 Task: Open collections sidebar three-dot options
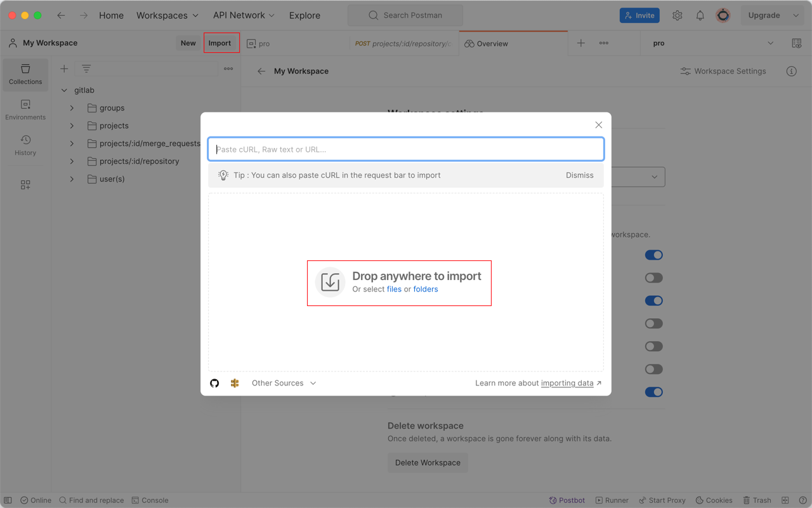[228, 69]
